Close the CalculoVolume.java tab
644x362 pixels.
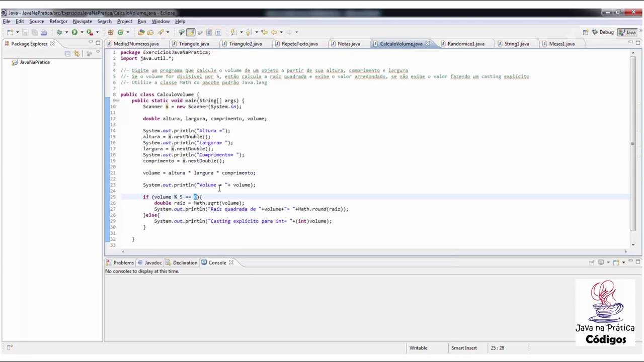428,44
